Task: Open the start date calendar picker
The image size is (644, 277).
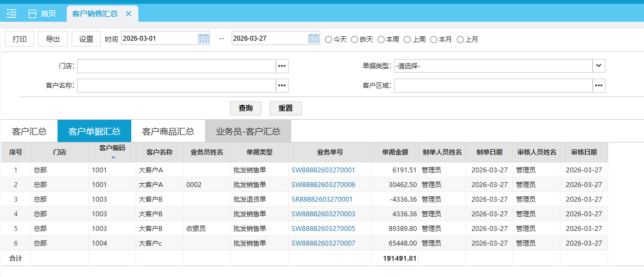Action: pos(203,38)
